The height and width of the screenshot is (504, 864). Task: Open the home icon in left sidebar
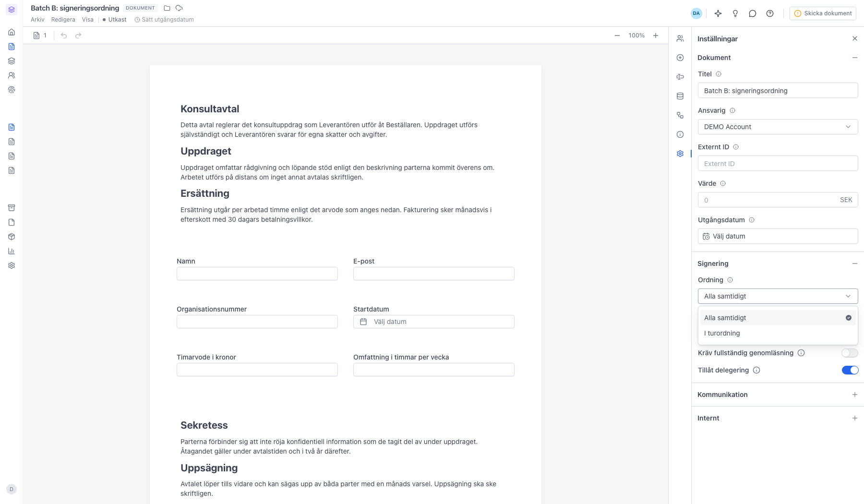[x=12, y=32]
